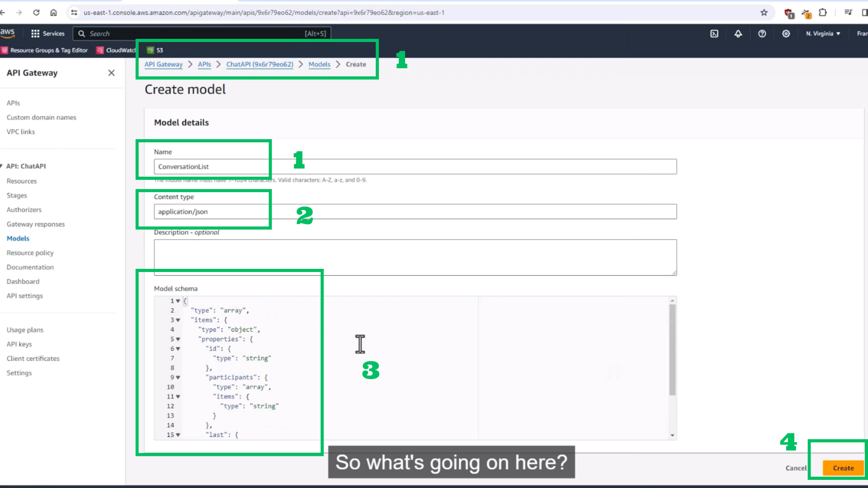Click the help question mark icon
The height and width of the screenshot is (488, 868).
pyautogui.click(x=762, y=33)
